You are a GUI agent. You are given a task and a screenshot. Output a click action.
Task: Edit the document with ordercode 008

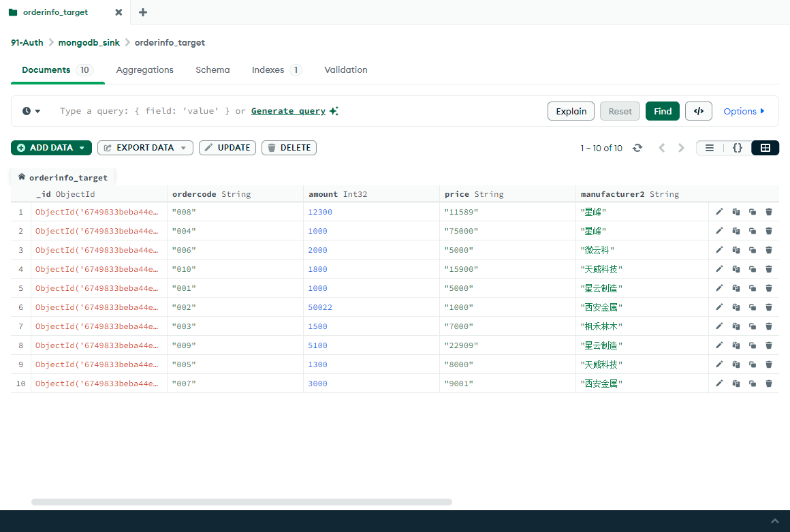pyautogui.click(x=719, y=212)
